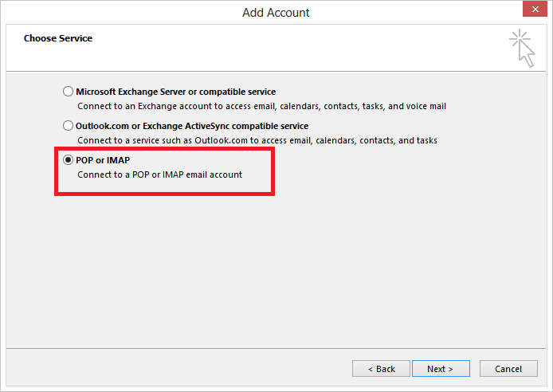This screenshot has height=392, width=553.
Task: Click the 'Add Account' title bar text
Action: coord(276,12)
